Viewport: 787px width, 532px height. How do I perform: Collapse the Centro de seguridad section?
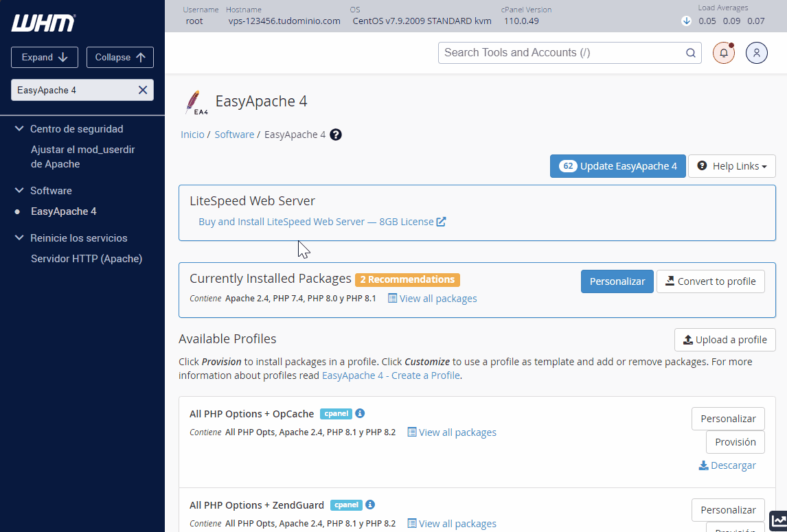(19, 128)
